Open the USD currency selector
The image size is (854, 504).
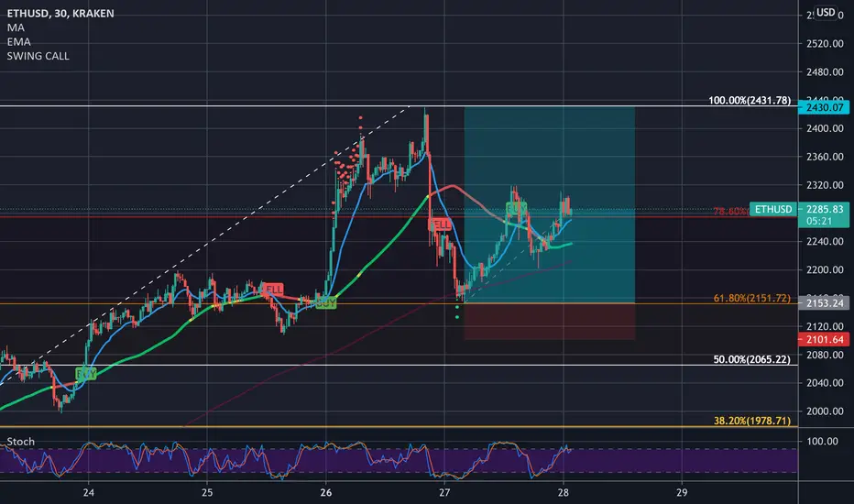(826, 13)
